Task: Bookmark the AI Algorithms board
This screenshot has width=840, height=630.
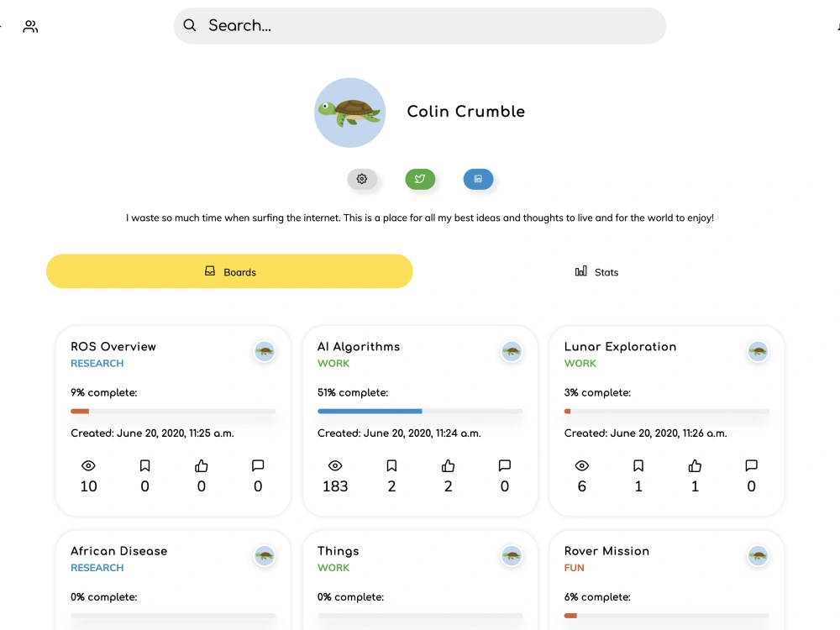Action: (391, 465)
